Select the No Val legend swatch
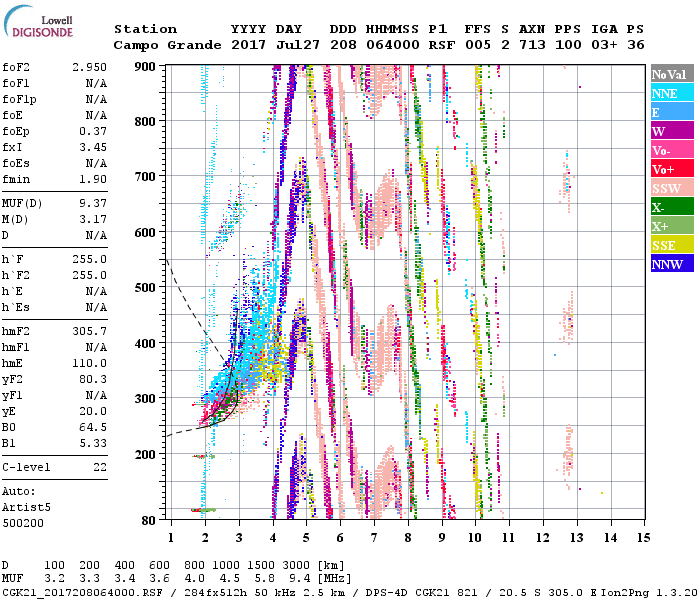The image size is (700, 600). coord(672,74)
